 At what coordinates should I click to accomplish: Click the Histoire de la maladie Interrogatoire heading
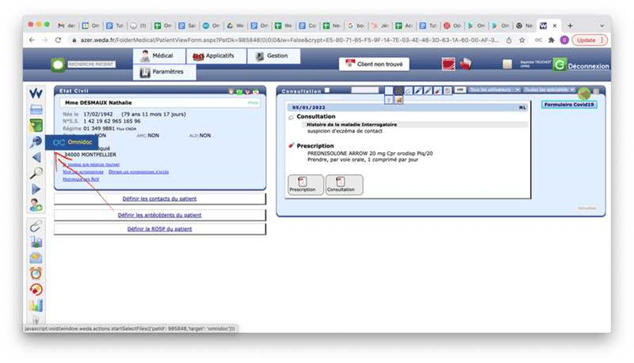coord(351,125)
